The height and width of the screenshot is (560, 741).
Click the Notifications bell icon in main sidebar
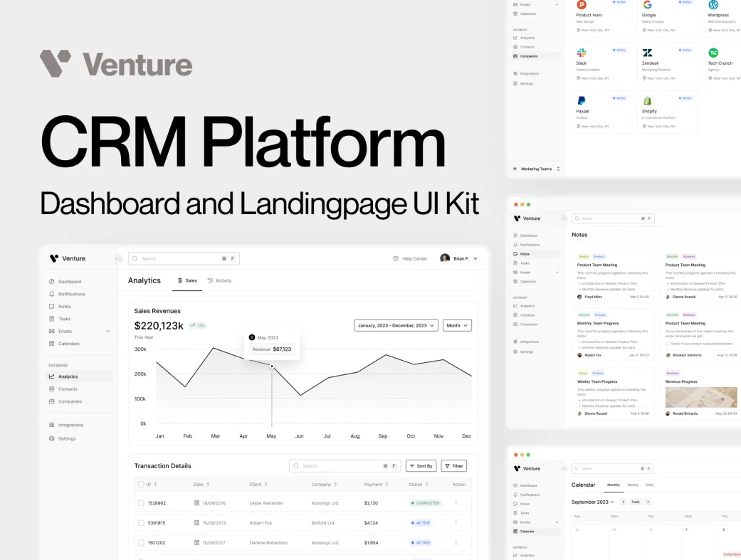tap(51, 294)
